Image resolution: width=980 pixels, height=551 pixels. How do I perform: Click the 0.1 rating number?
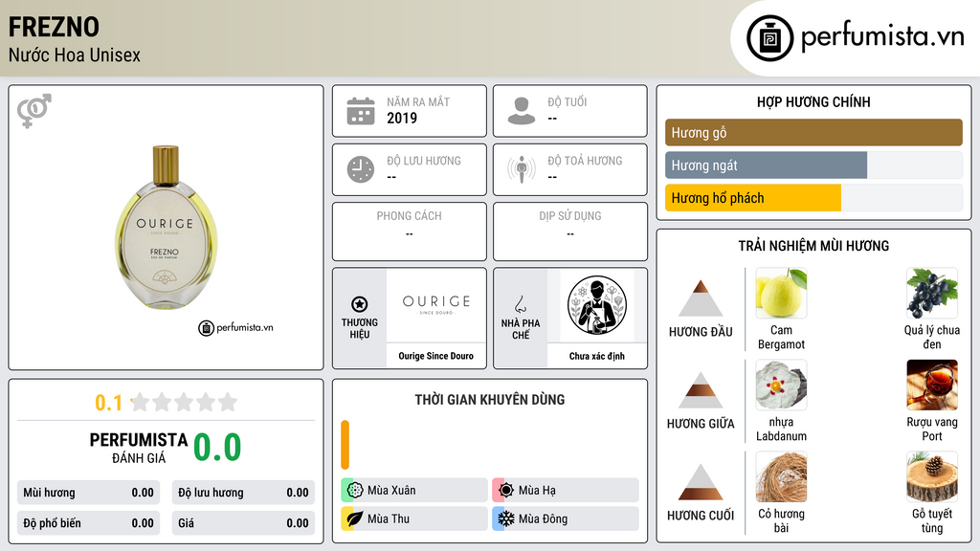(x=108, y=403)
